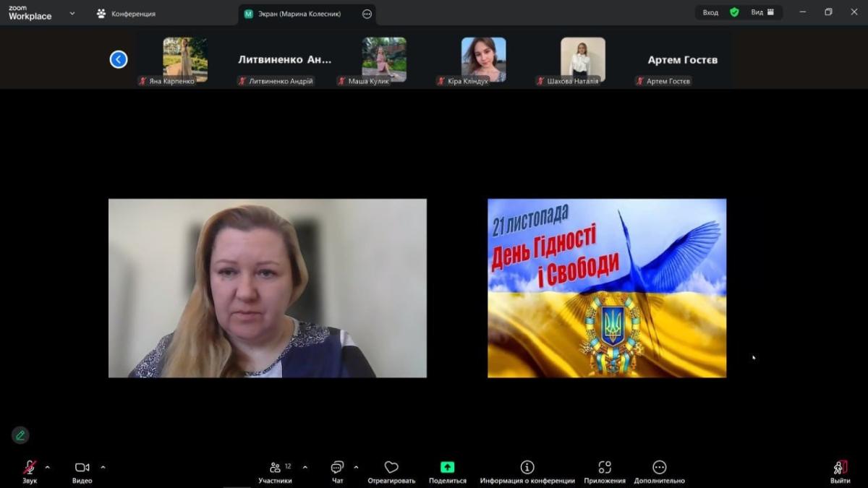
Task: Open the Дополнительно more options icon
Action: (x=659, y=468)
